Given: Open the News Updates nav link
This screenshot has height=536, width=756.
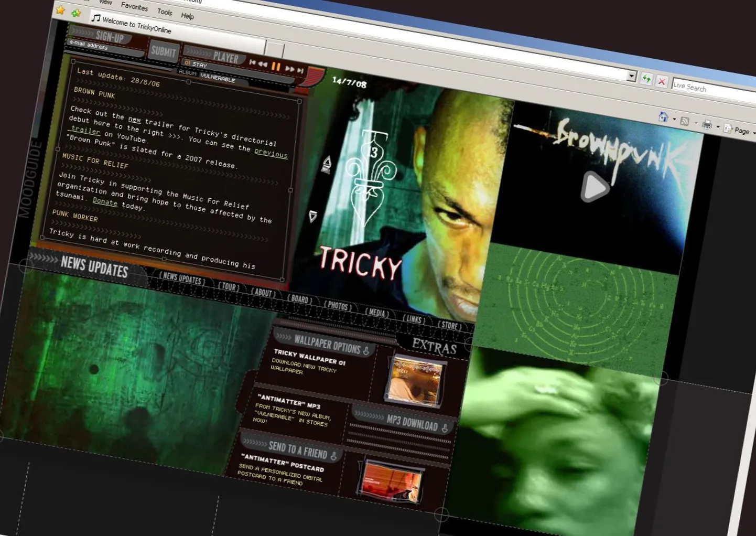Looking at the screenshot, I should coord(181,278).
